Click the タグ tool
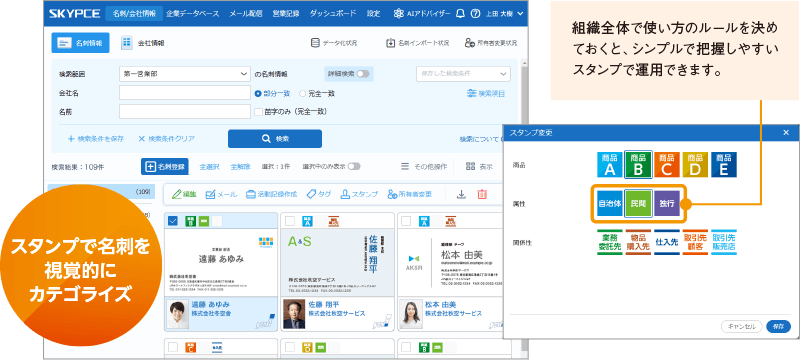 click(x=319, y=194)
